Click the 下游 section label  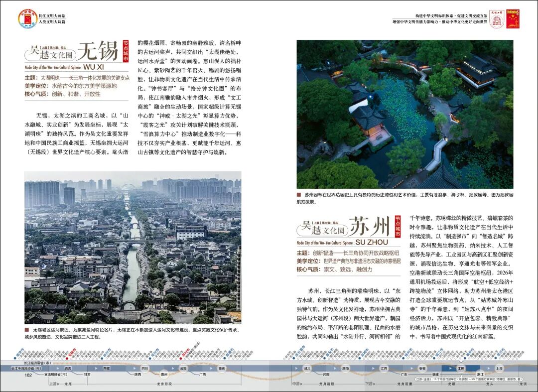click(x=370, y=384)
